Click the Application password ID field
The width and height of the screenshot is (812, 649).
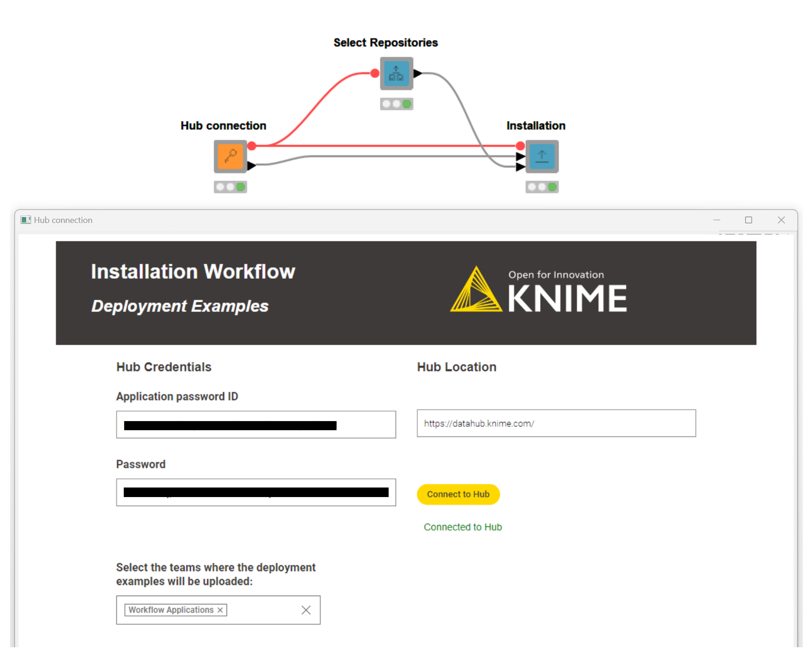(x=256, y=425)
